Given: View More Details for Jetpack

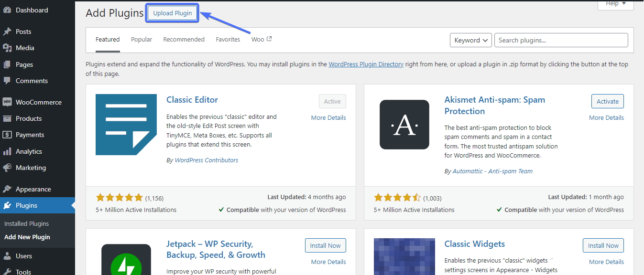Looking at the screenshot, I should click(328, 262).
